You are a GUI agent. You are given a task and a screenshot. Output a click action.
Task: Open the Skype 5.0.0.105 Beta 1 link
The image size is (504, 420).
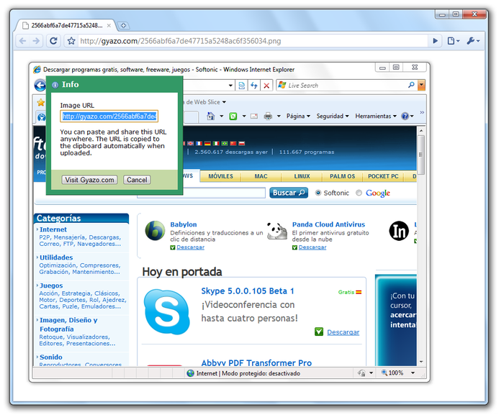coord(248,291)
